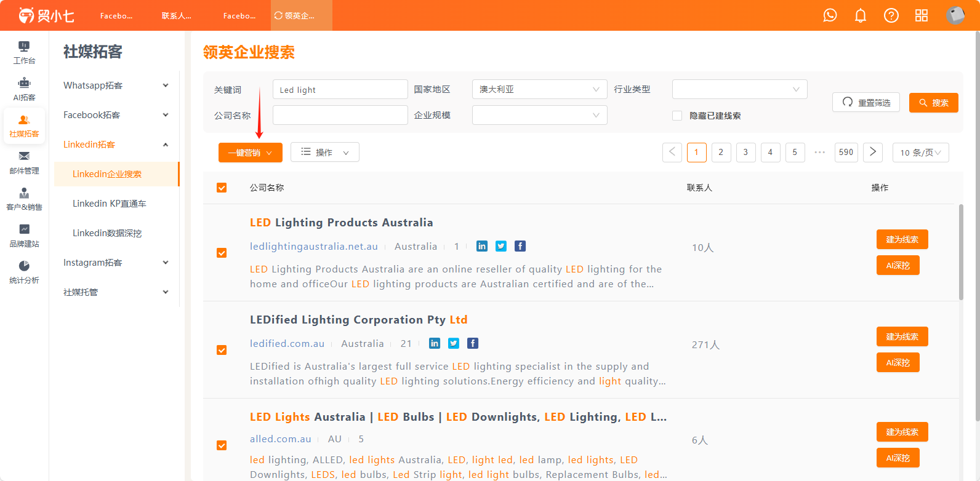Open the user avatar menu
Screen dimensions: 980x481
tap(955, 15)
